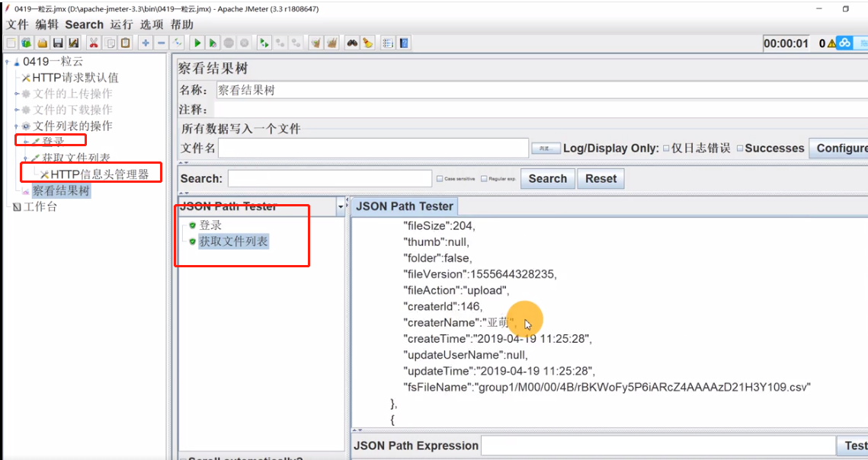Viewport: 868px width, 460px height.
Task: Click the Save As pencil-floppy icon
Action: tap(74, 43)
